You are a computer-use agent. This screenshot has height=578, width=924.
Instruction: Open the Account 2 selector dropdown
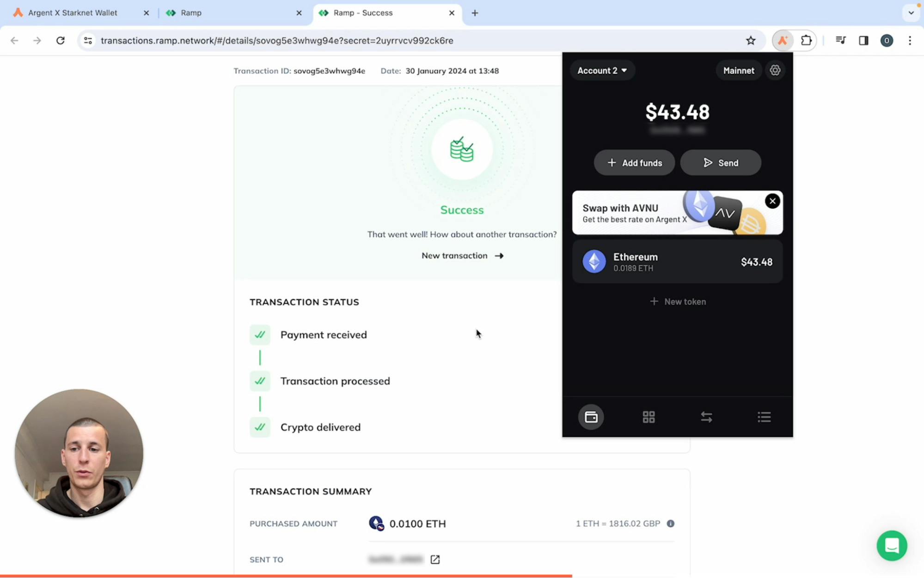pos(602,70)
